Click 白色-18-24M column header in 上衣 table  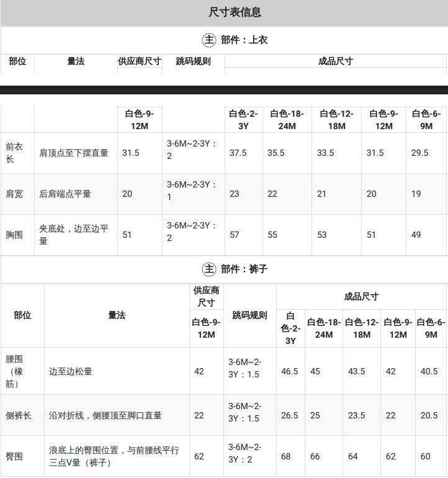287,120
